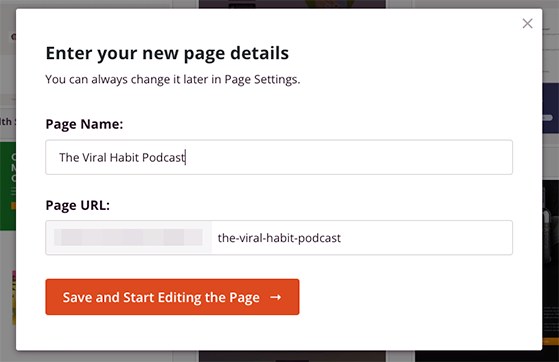Click the 'Enter your new page details' heading

(x=167, y=53)
